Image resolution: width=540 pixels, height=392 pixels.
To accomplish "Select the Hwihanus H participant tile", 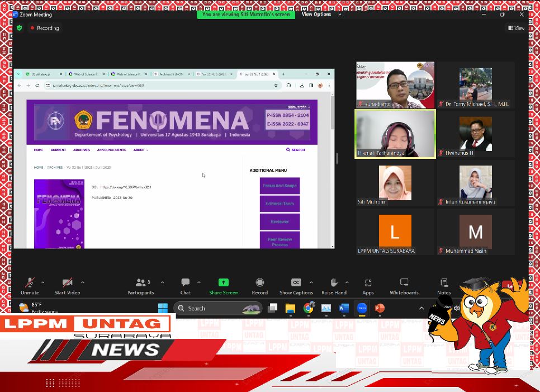I will pyautogui.click(x=476, y=134).
